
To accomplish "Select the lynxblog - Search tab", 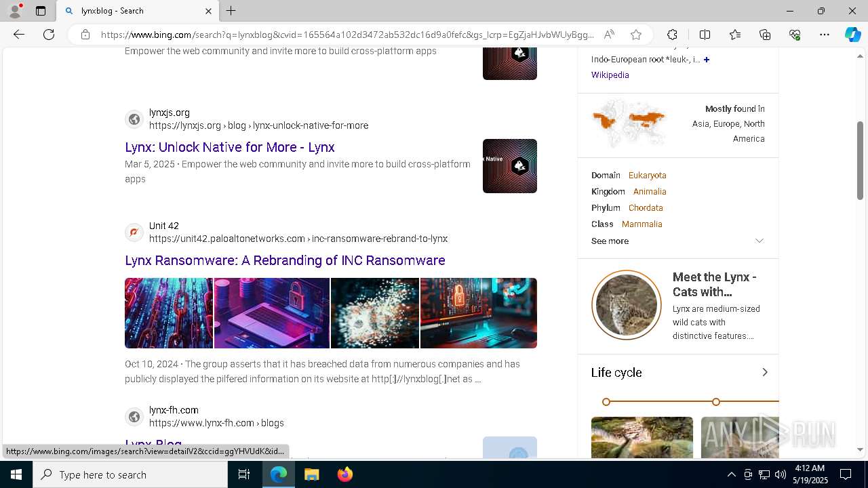I will 138,11.
